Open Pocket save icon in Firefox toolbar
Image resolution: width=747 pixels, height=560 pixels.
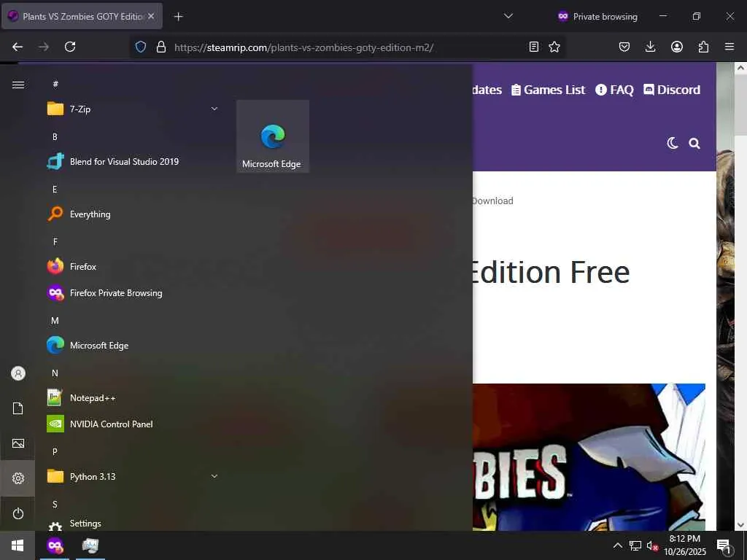tap(624, 47)
